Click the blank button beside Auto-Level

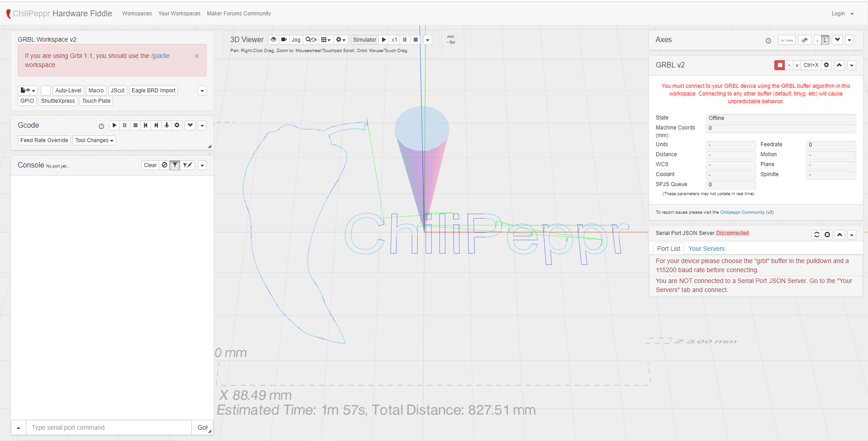click(46, 91)
